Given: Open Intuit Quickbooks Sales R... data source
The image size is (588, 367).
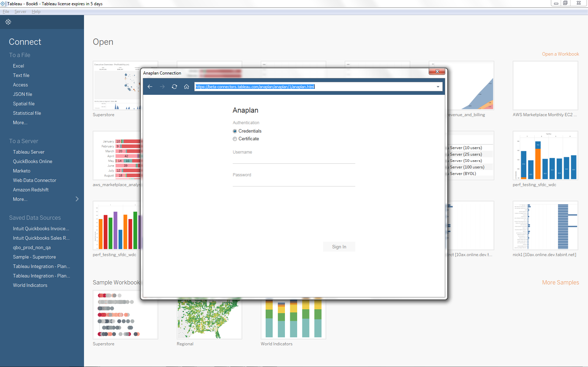Looking at the screenshot, I should point(41,238).
